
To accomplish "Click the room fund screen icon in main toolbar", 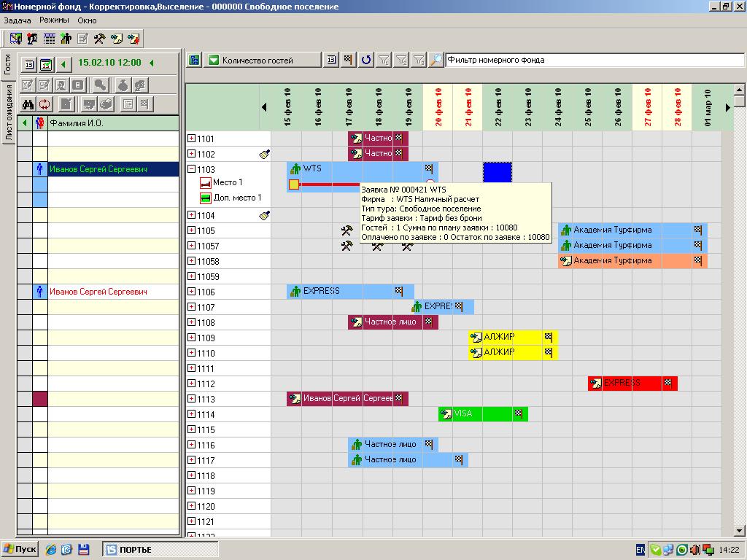I will click(x=16, y=39).
